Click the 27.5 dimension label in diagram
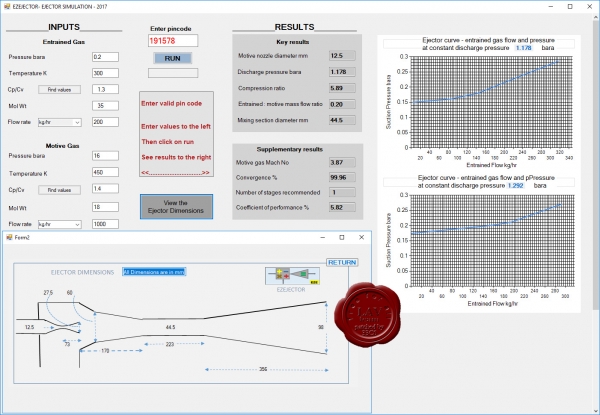This screenshot has height=415, width=600. click(48, 293)
